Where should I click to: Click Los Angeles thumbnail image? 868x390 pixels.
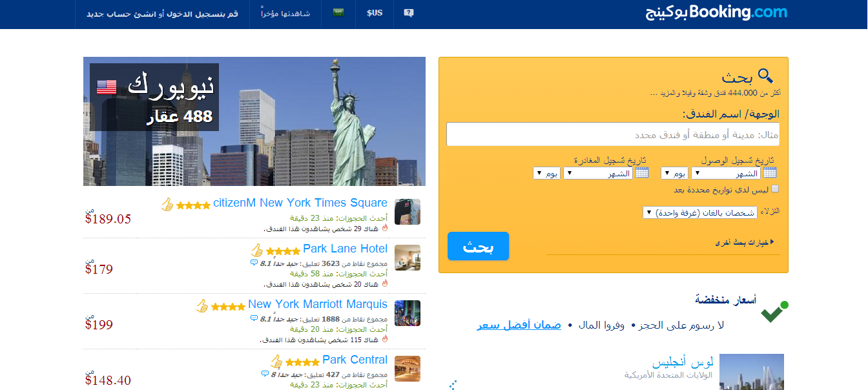click(752, 372)
